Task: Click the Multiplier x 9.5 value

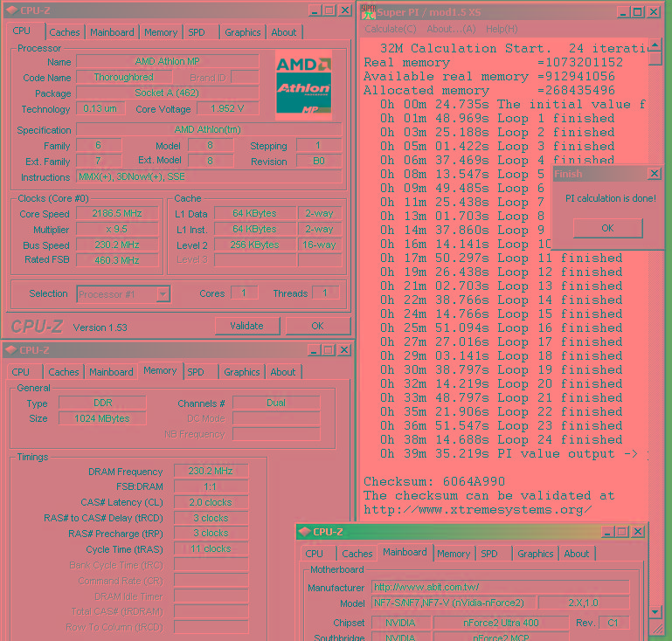Action: coord(117,229)
